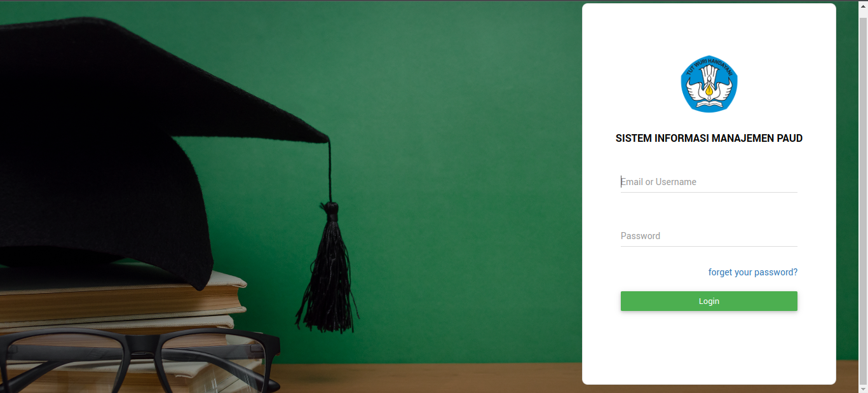Click the hanging black tassel

coord(329,267)
